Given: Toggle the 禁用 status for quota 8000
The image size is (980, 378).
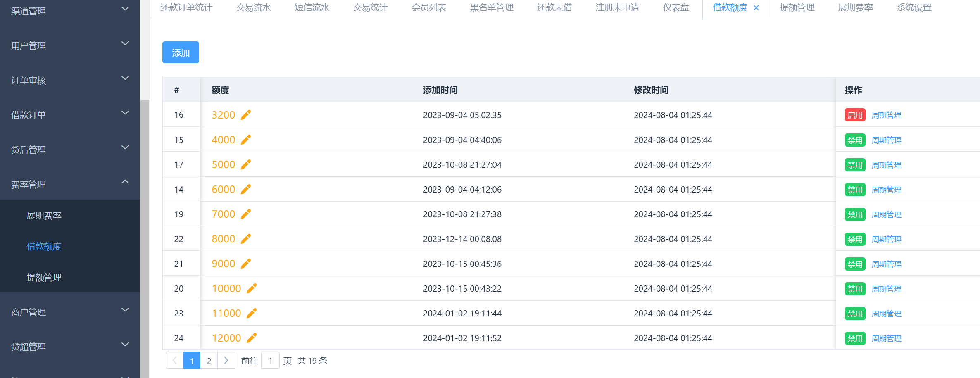Looking at the screenshot, I should pyautogui.click(x=855, y=239).
